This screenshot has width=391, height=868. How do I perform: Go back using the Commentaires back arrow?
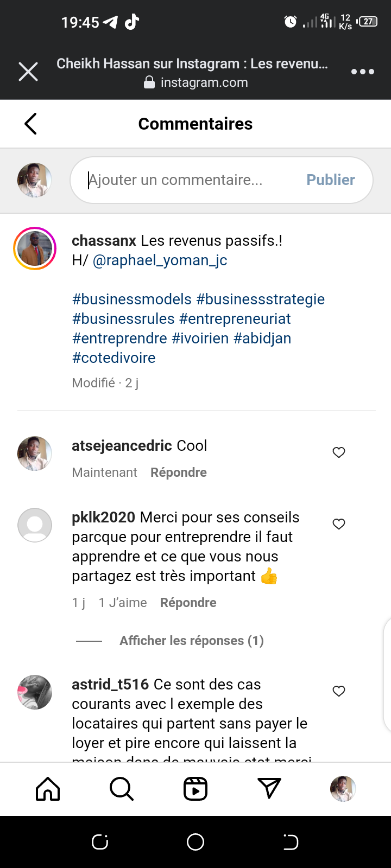(x=31, y=124)
